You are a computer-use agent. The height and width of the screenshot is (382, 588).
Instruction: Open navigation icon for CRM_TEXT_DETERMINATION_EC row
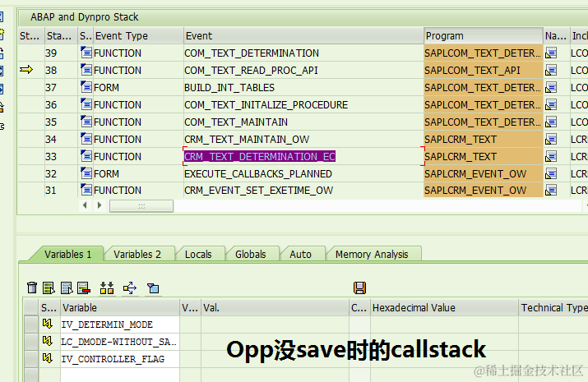click(551, 156)
